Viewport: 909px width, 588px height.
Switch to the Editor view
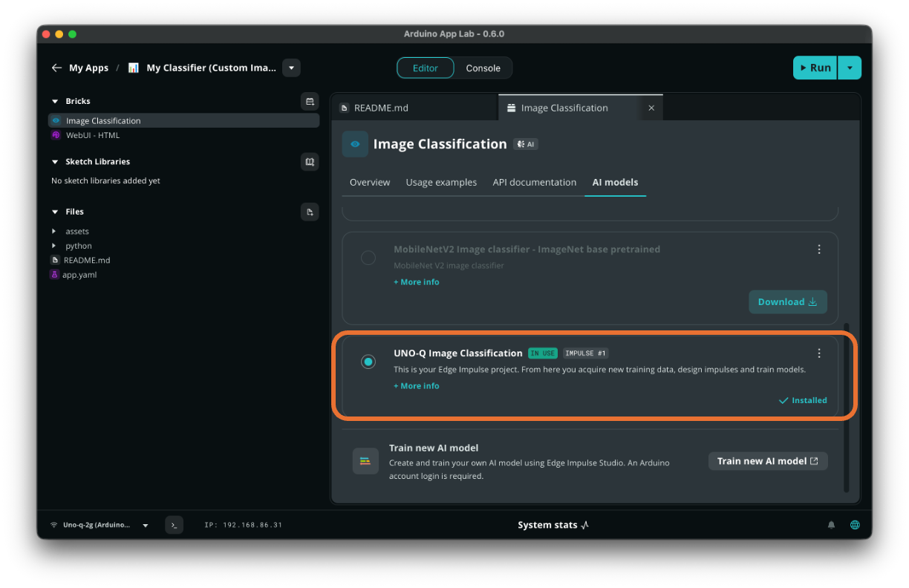point(426,68)
